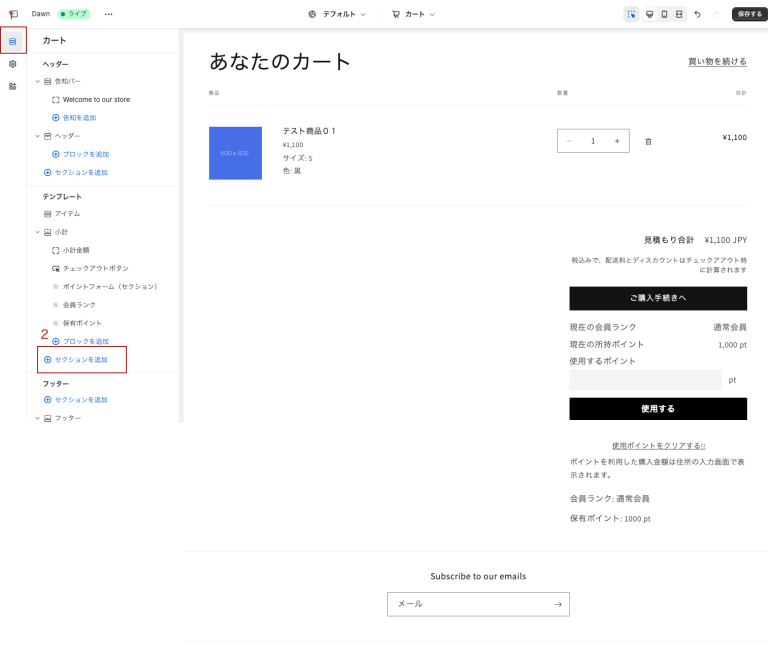This screenshot has width=768, height=664.
Task: Open app embeds icon in sidebar
Action: (x=13, y=87)
